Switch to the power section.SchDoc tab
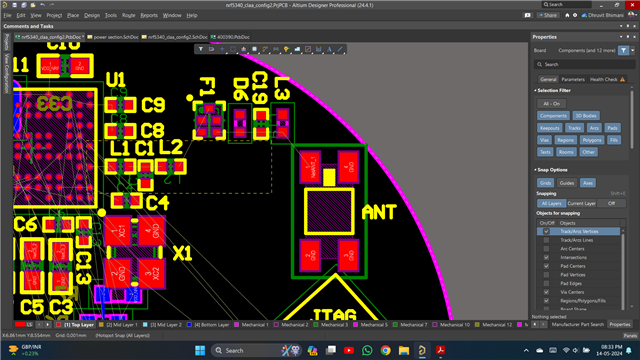 (113, 37)
